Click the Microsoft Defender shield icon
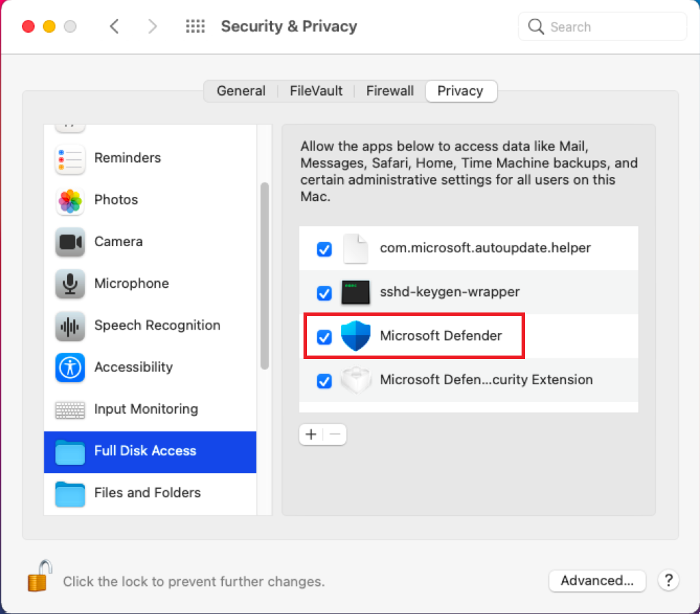The width and height of the screenshot is (700, 614). tap(355, 336)
